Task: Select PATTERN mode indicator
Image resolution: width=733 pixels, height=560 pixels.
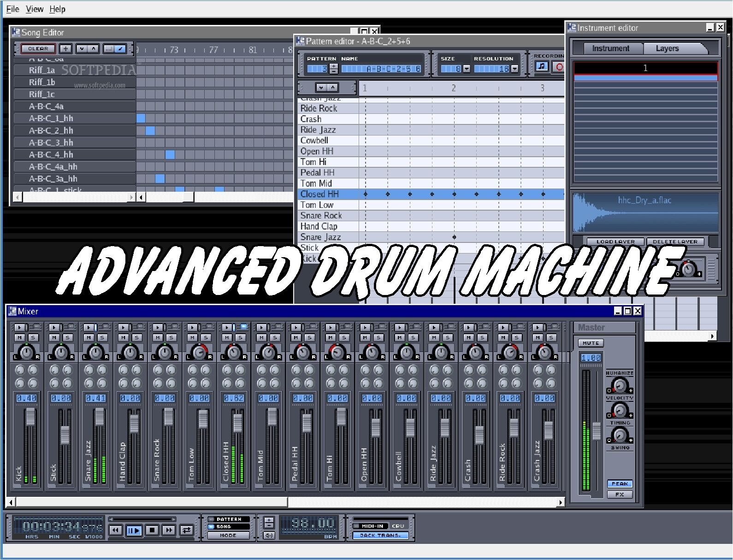Action: [228, 519]
